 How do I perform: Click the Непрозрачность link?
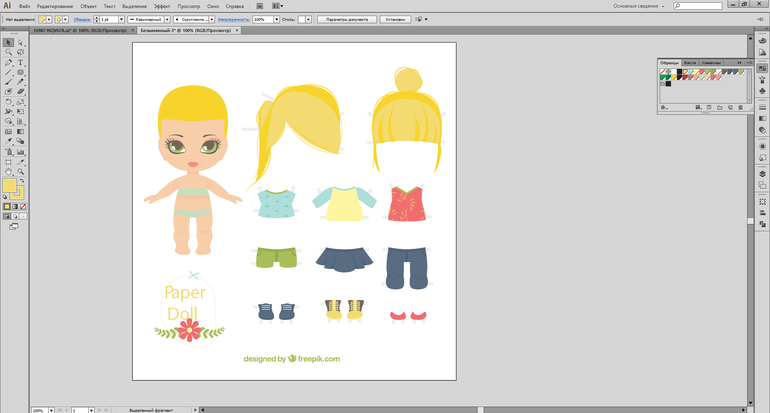click(233, 19)
